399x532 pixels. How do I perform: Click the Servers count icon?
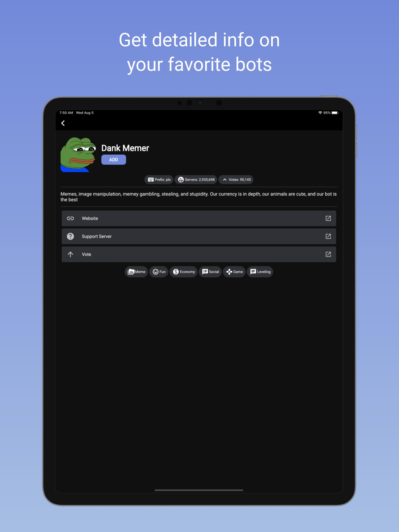tap(182, 179)
